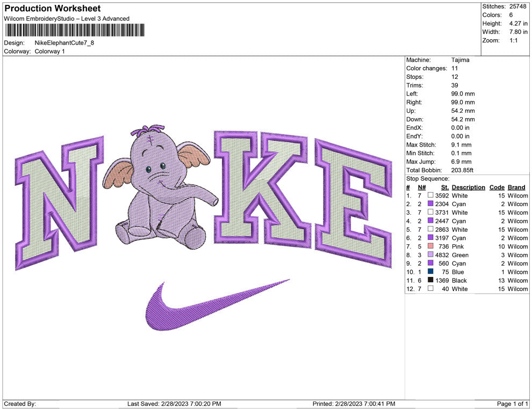Click 'Printed: 2/28/2023 7:00:41 PM' text
The height and width of the screenshot is (409, 532).
click(354, 404)
